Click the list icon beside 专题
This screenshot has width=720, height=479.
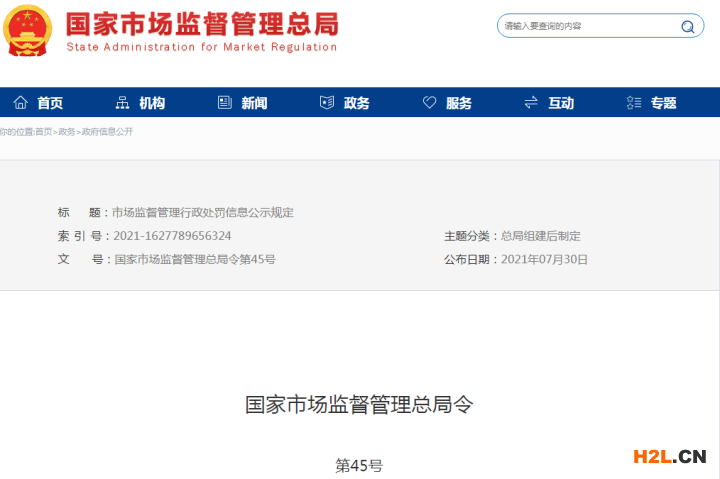click(x=633, y=103)
